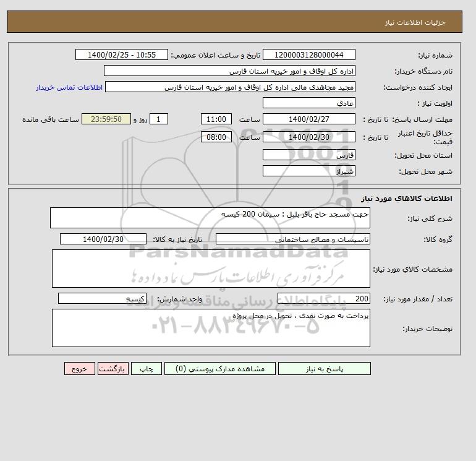
Task: Click the شهر محل تحویل label
Action: pyautogui.click(x=425, y=171)
